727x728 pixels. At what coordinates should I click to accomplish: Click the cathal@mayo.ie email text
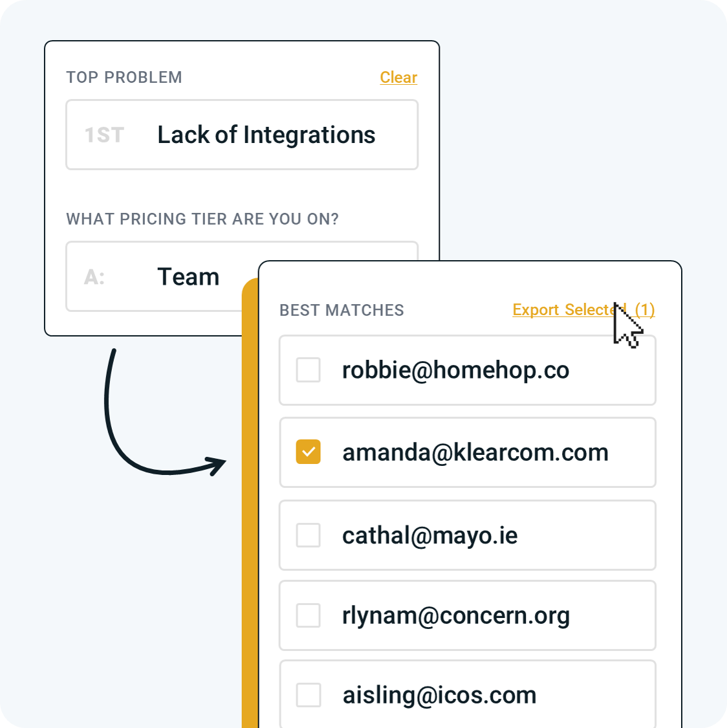[430, 536]
